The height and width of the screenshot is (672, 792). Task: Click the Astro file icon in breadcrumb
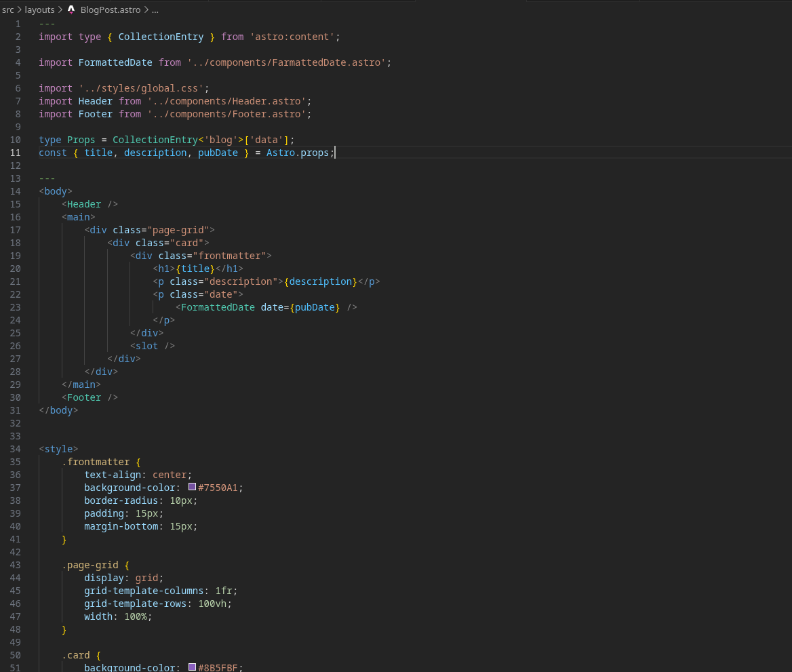(71, 10)
